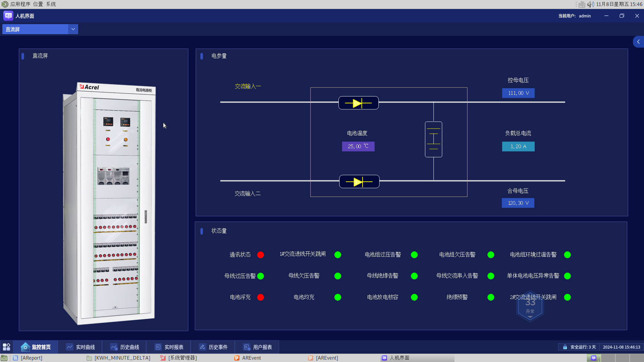Click the lock icon beside 安全运行
Image resolution: width=644 pixels, height=362 pixels.
(565, 347)
